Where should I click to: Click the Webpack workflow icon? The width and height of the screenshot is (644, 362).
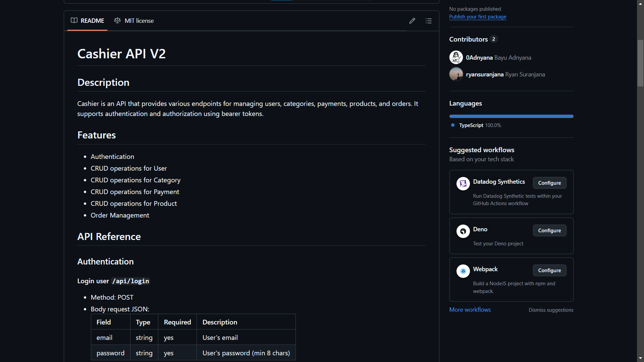coord(463,270)
